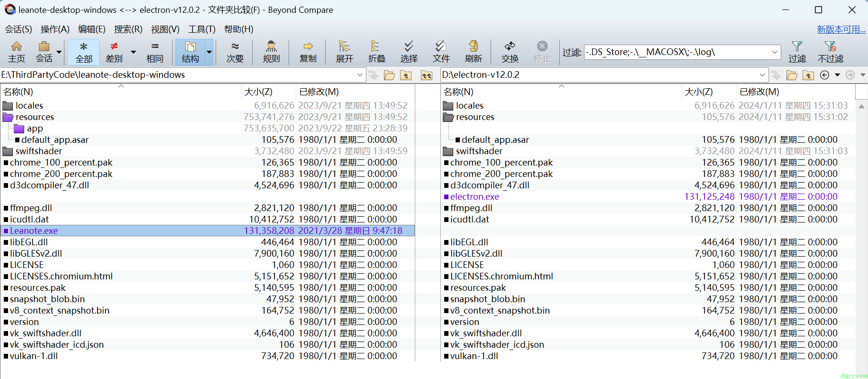Toggle 差别 show differences filter
Viewport: 868px width, 379px height.
(114, 52)
